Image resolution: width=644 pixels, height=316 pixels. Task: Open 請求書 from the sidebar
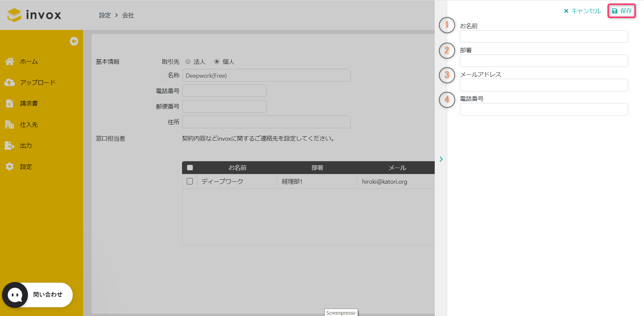(10, 103)
